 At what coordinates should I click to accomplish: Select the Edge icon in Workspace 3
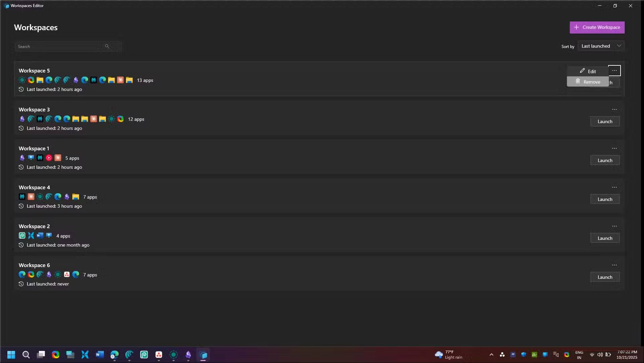click(57, 119)
